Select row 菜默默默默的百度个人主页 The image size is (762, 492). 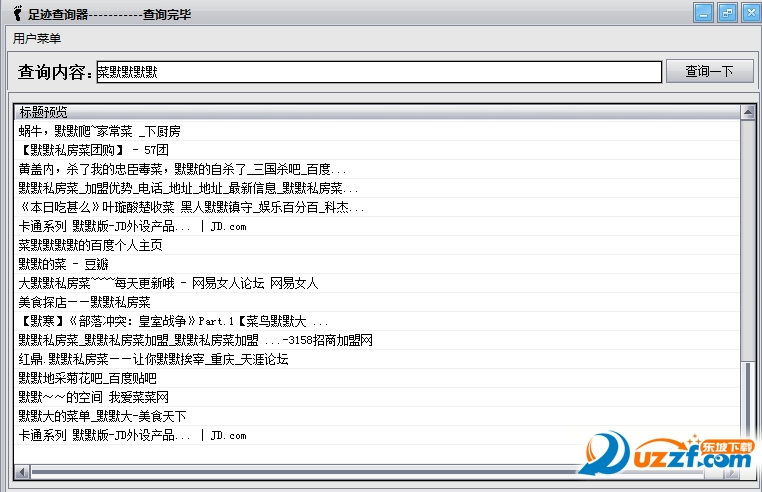coord(377,245)
